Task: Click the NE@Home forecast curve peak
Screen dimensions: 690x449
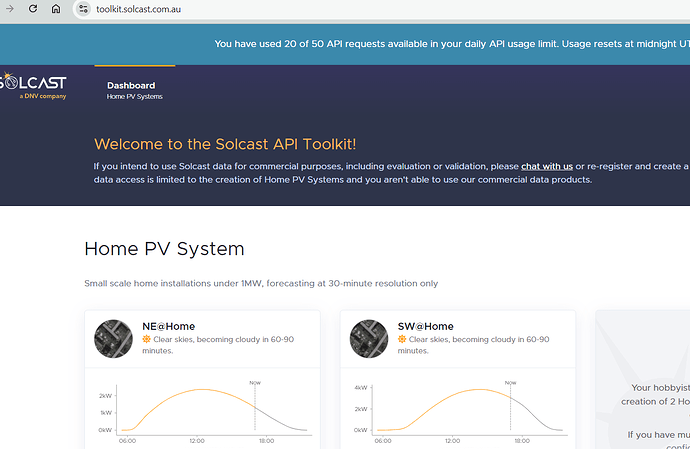Action: pos(202,389)
